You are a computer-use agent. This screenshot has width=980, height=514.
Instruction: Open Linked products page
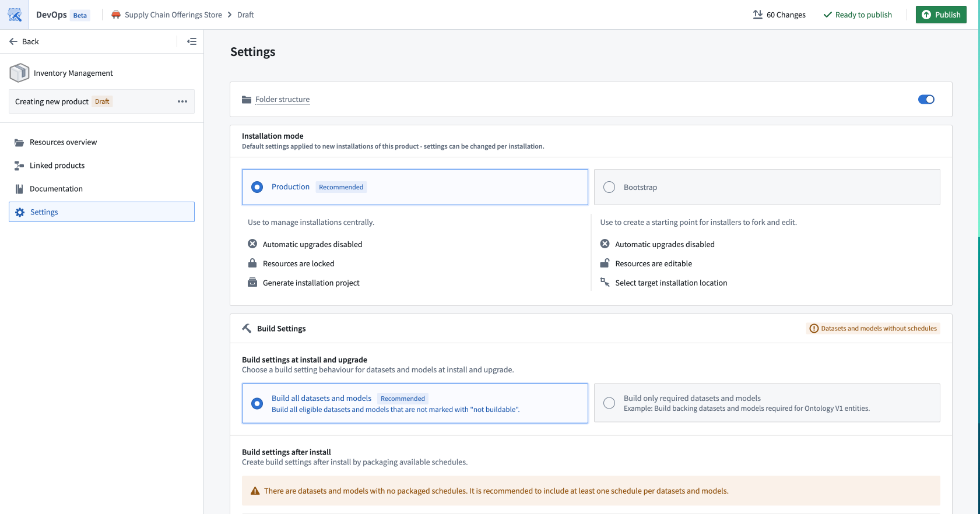coord(57,166)
